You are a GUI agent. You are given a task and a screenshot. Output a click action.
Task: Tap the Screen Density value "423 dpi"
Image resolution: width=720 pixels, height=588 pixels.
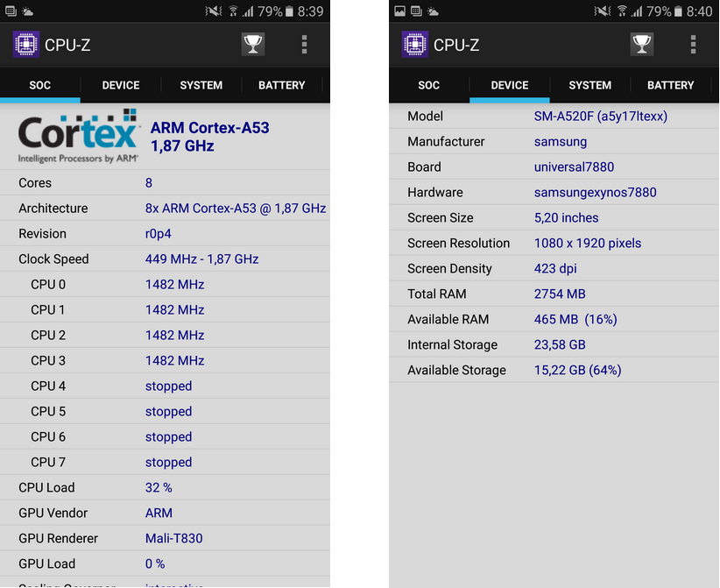[555, 269]
